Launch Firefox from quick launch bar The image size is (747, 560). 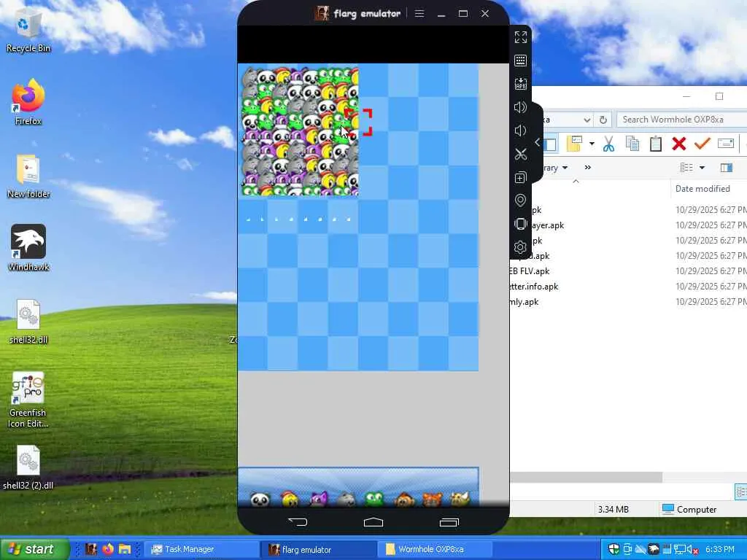click(108, 549)
